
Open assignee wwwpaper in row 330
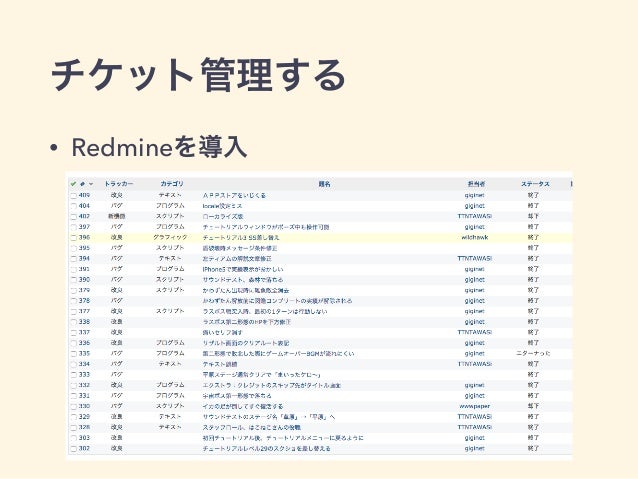pyautogui.click(x=475, y=407)
